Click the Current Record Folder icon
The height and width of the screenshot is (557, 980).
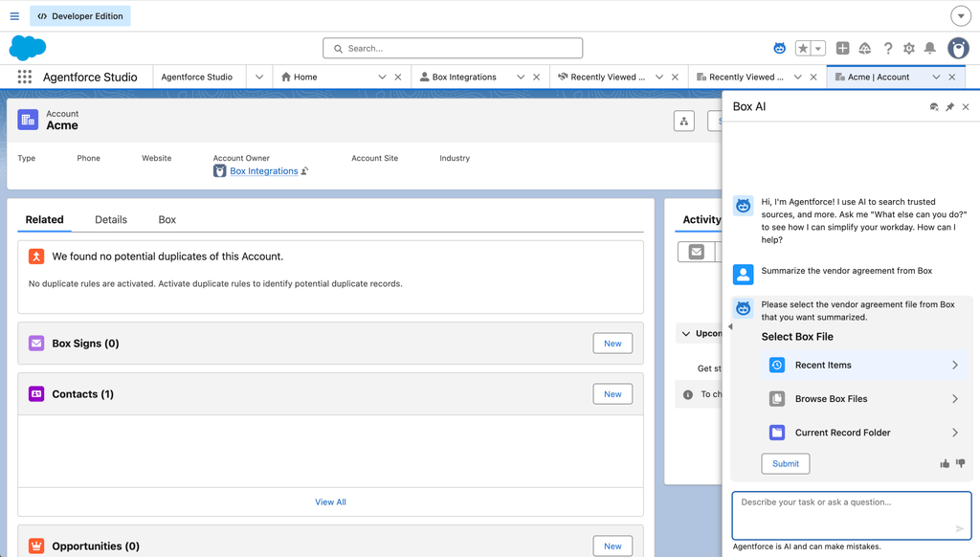[x=777, y=433]
